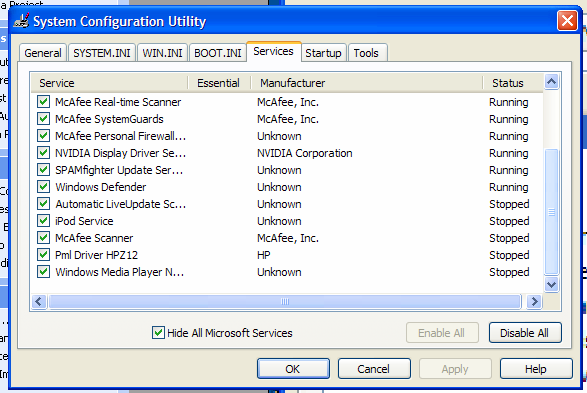
Task: Click the scroll up arrow of services list
Action: tap(551, 82)
